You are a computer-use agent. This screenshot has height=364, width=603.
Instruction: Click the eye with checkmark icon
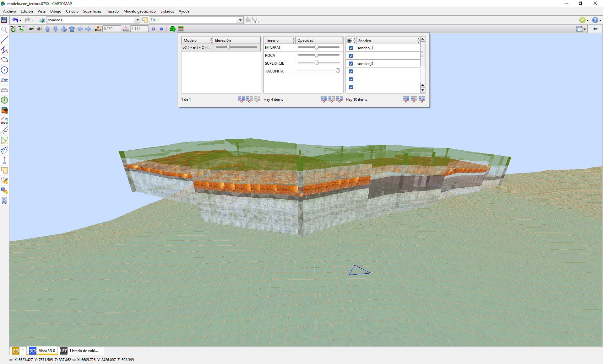pos(39,29)
